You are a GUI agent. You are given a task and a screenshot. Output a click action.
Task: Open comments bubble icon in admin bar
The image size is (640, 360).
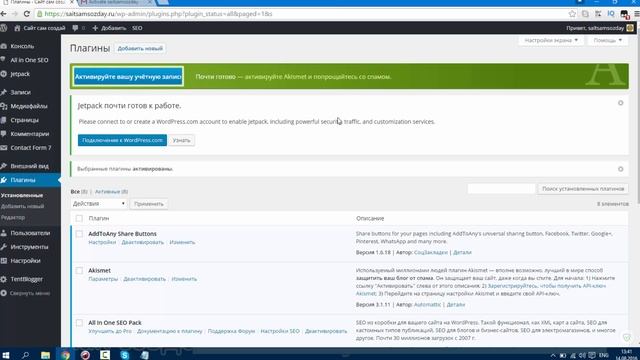click(x=75, y=28)
